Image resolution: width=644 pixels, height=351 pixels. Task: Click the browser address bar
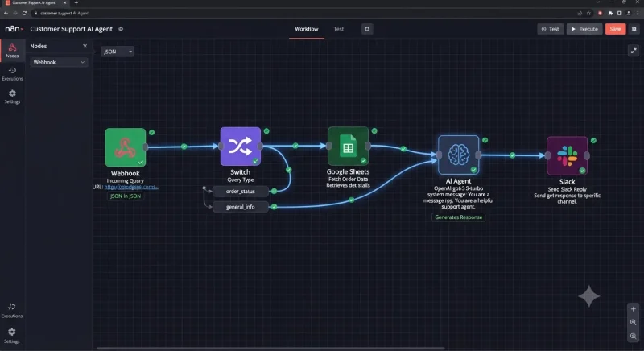pos(304,13)
